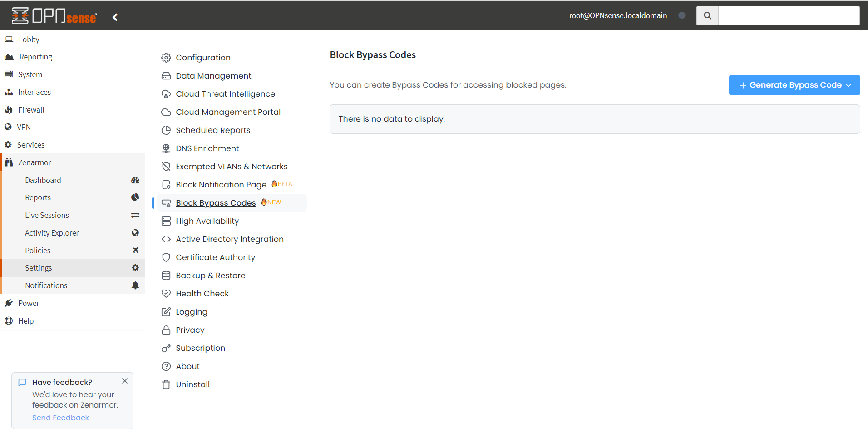Click the Uninstall trash icon
Screen dimensions: 868x433
click(166, 384)
